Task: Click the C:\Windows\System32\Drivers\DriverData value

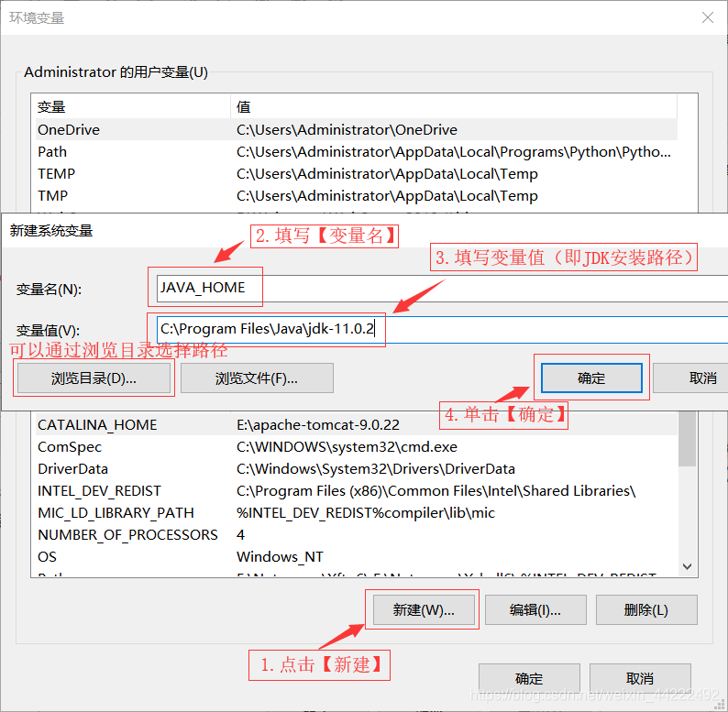Action: click(x=376, y=469)
